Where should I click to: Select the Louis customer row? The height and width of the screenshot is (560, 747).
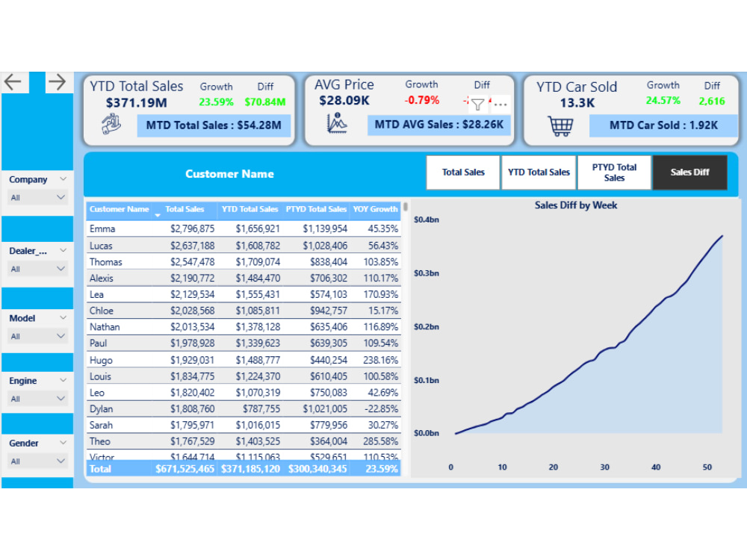244,376
